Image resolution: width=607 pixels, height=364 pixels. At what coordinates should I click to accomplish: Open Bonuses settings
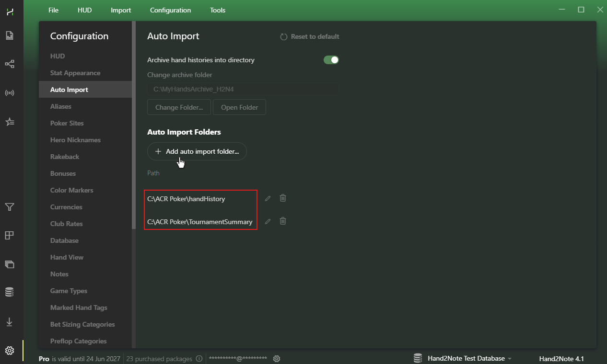(85, 173)
